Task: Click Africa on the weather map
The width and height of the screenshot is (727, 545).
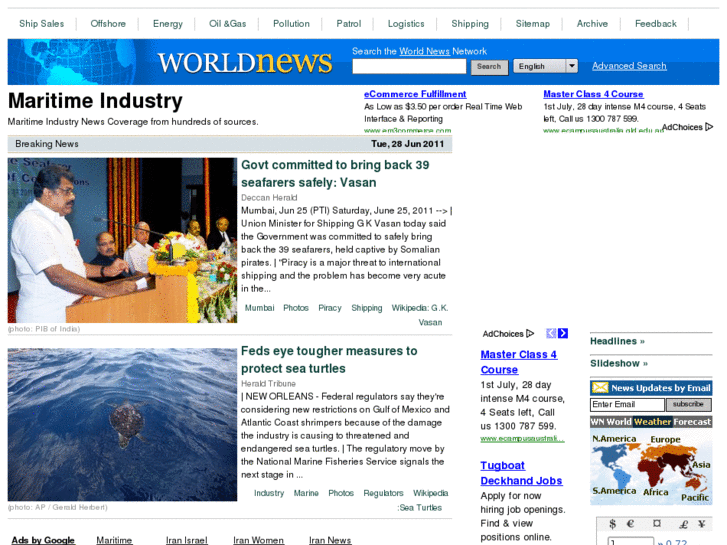Action: pyautogui.click(x=655, y=492)
